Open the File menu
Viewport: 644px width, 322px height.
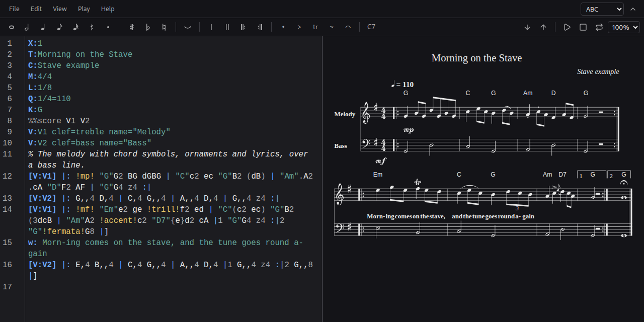[14, 9]
